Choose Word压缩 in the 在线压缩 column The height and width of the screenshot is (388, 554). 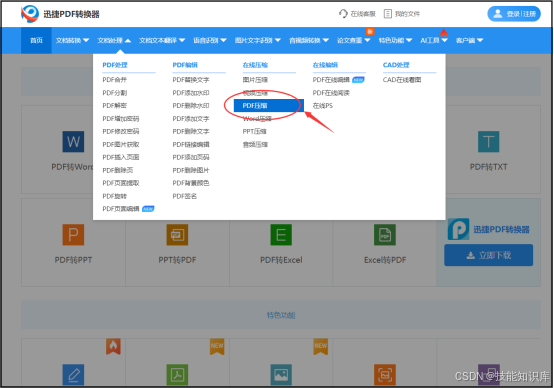pyautogui.click(x=257, y=119)
